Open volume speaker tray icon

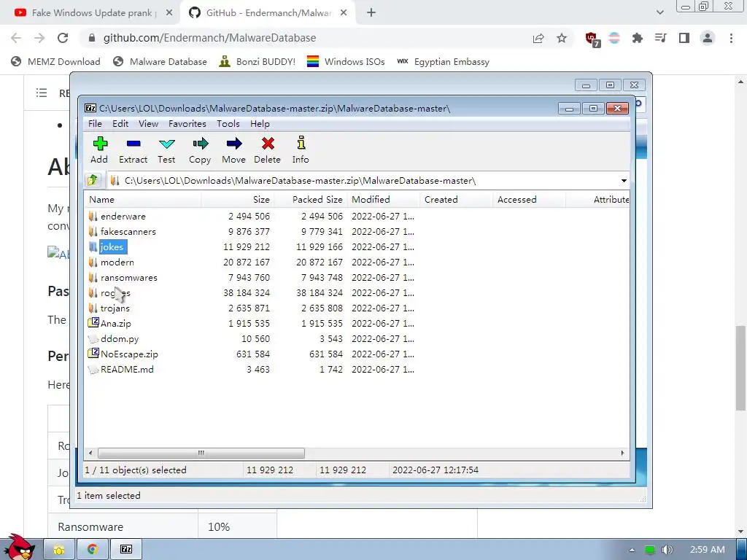(667, 550)
